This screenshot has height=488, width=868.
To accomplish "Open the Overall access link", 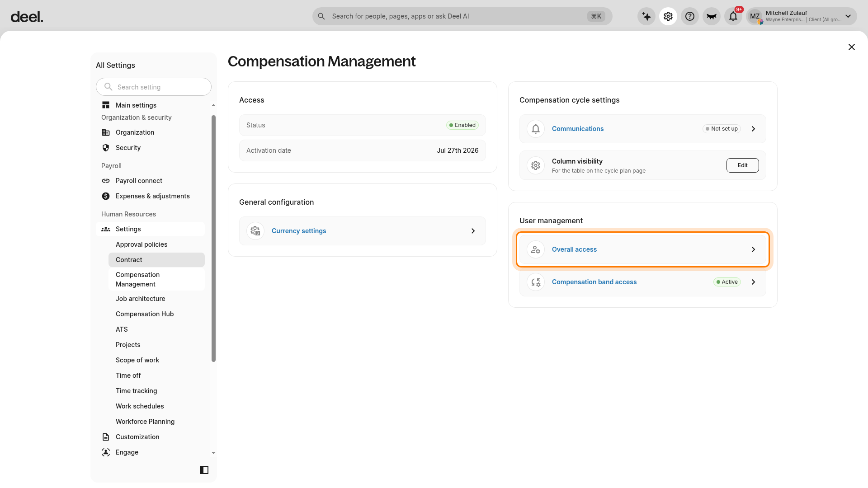I will 574,249.
